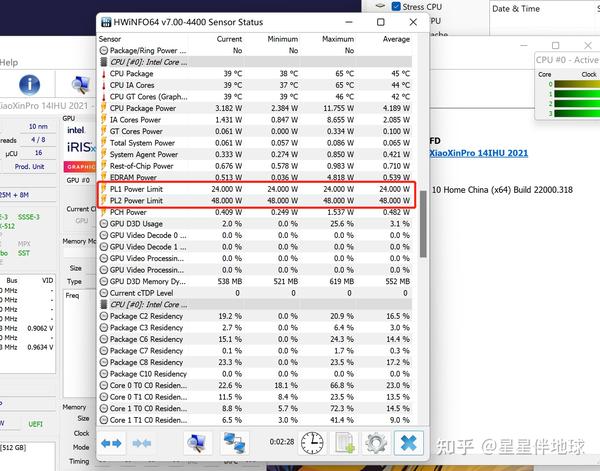The image size is (600, 471).
Task: Open the network remote monitoring icon
Action: [x=235, y=443]
